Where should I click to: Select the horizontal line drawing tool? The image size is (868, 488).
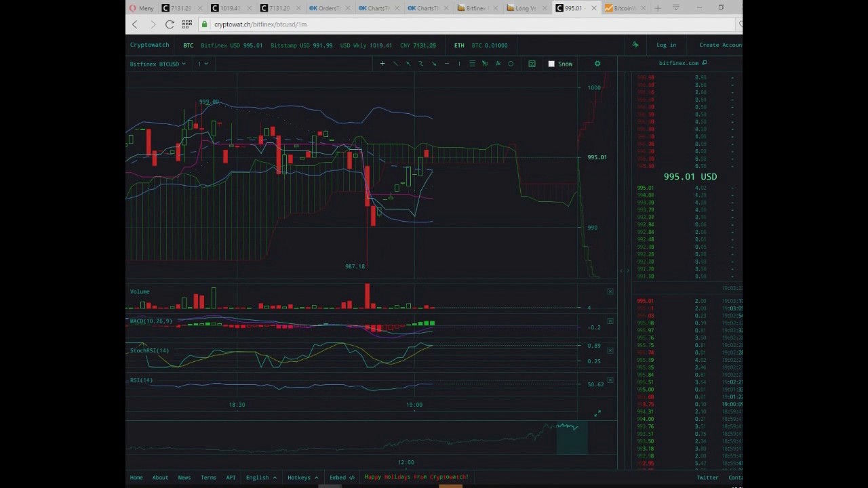(x=446, y=64)
